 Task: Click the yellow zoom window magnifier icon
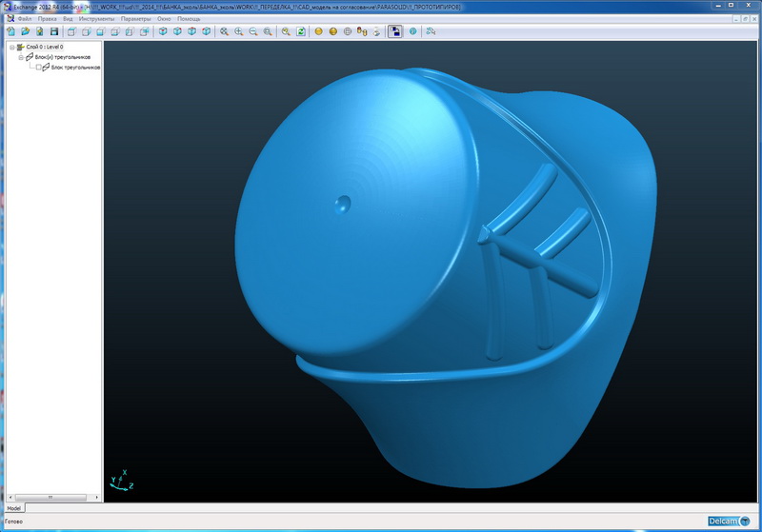286,31
